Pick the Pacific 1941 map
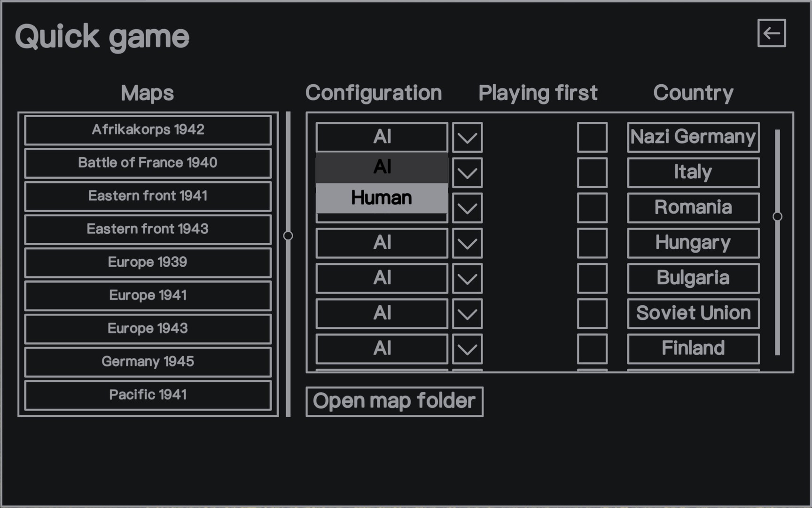Image resolution: width=812 pixels, height=508 pixels. [x=148, y=395]
